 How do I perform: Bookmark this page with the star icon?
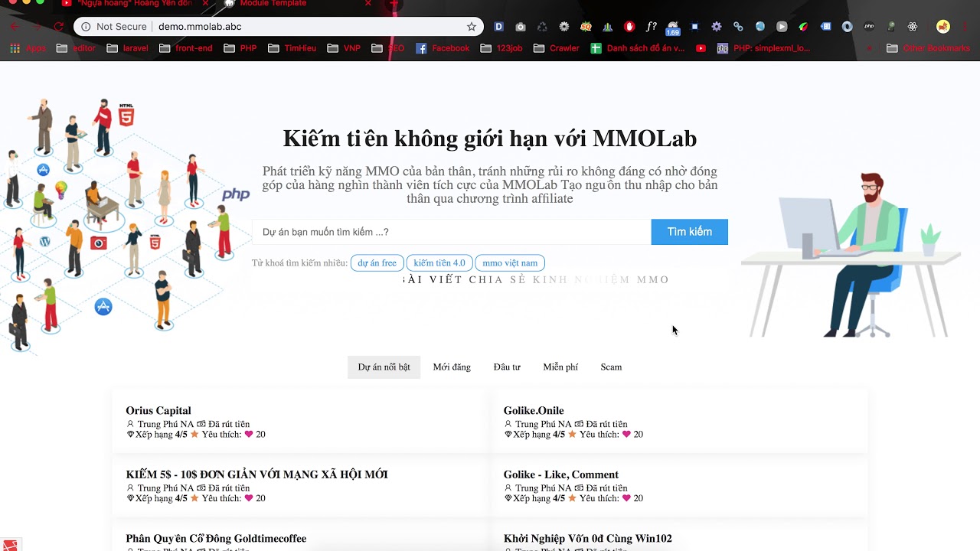472,27
